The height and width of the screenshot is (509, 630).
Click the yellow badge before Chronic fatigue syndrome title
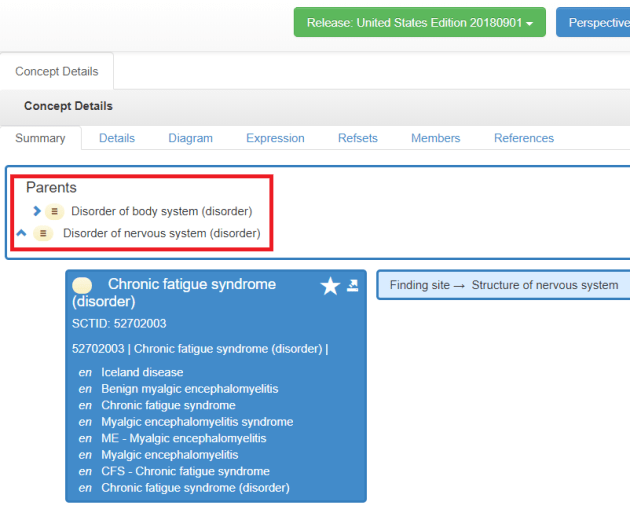[x=83, y=285]
